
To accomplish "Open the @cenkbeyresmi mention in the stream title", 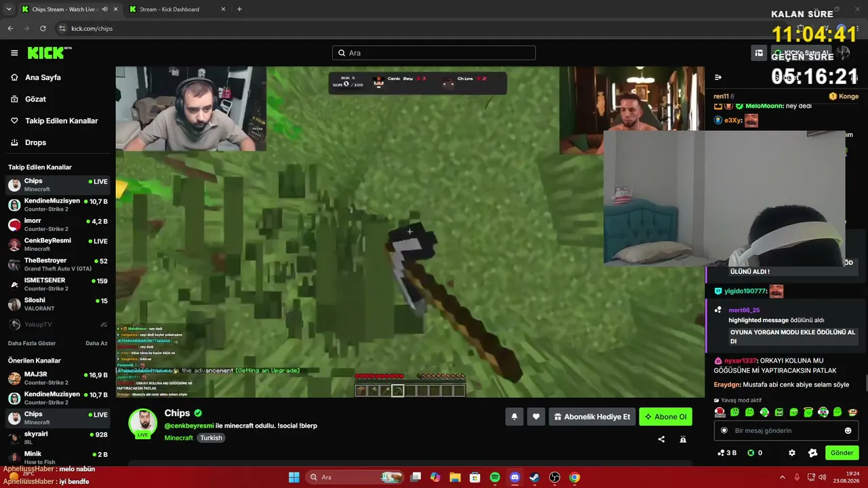I will [189, 426].
